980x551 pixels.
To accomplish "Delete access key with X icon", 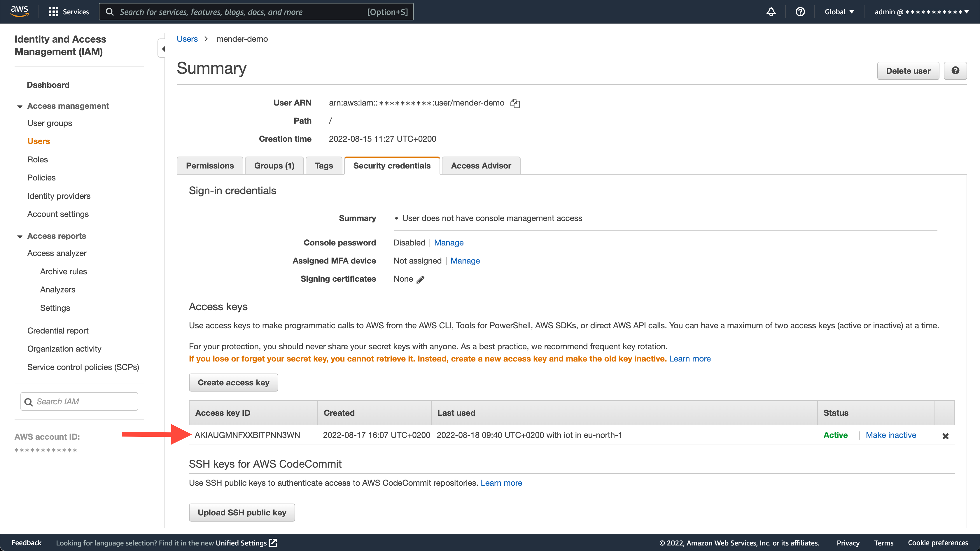I will click(945, 436).
